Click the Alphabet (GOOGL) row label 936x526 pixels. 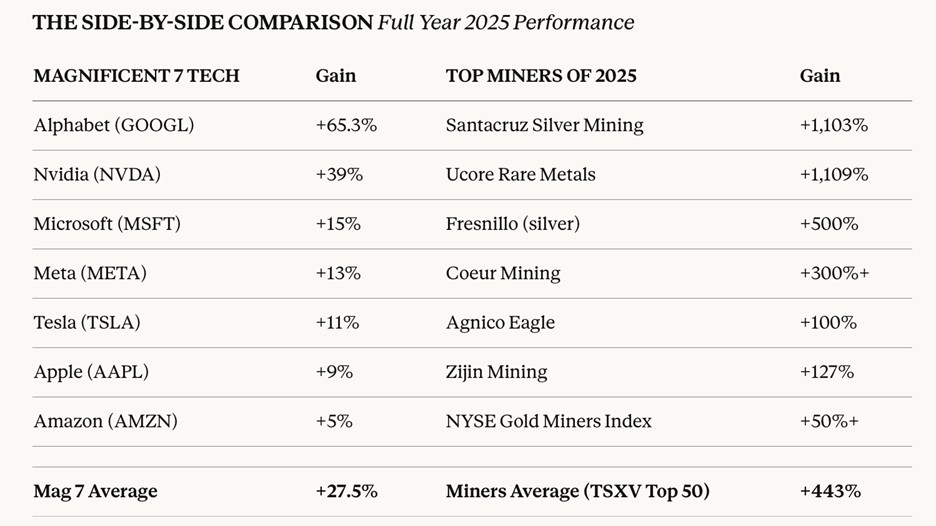pyautogui.click(x=114, y=125)
